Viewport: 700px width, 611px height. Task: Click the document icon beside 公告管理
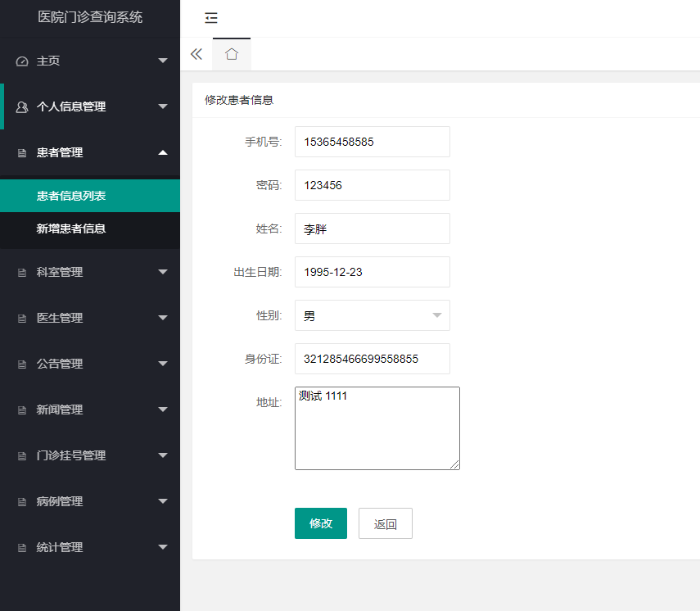pyautogui.click(x=22, y=364)
